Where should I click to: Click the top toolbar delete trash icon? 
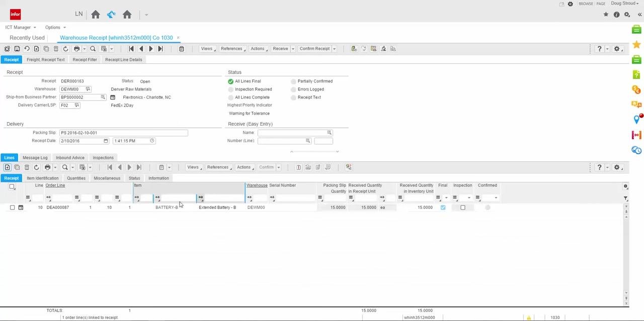pos(56,49)
